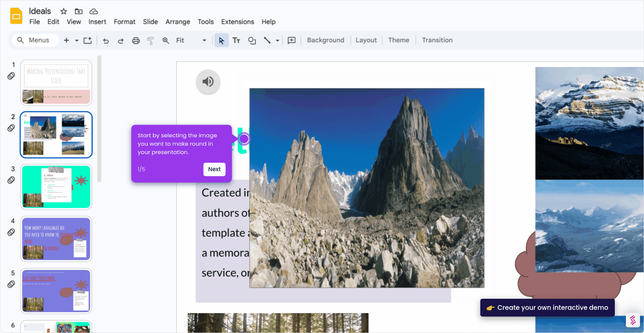Click the add comment icon
The height and width of the screenshot is (333, 644).
pos(292,41)
